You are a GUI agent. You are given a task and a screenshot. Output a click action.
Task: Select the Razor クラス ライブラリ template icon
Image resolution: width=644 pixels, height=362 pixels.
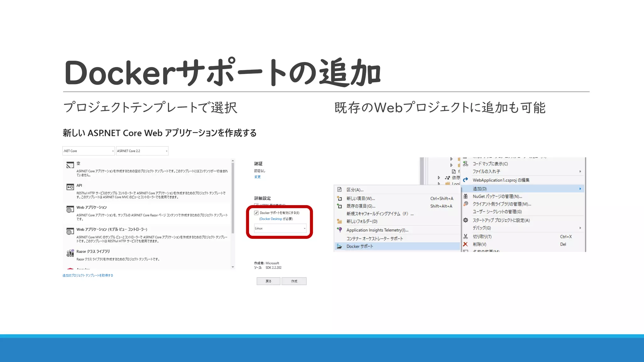[x=70, y=253]
